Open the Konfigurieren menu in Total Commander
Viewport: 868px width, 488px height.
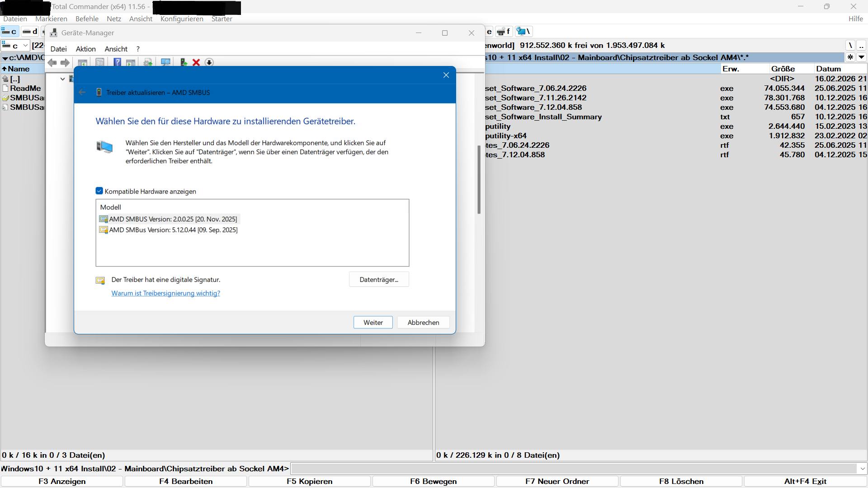point(182,19)
